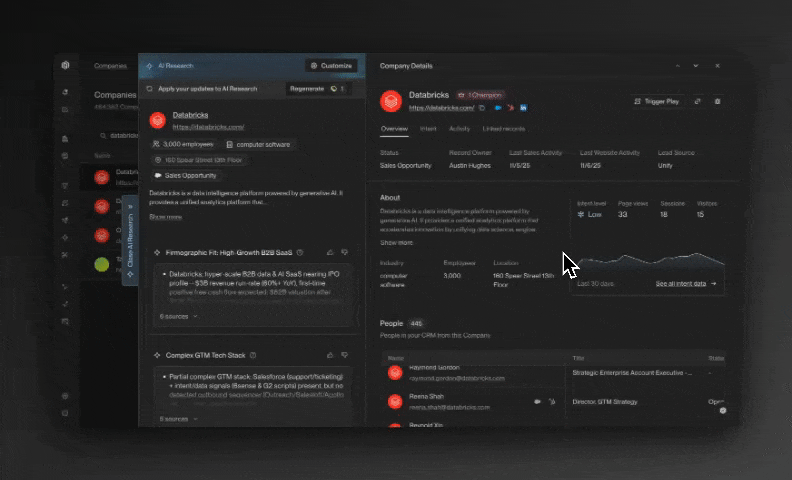Click Show more under About section

tap(397, 243)
